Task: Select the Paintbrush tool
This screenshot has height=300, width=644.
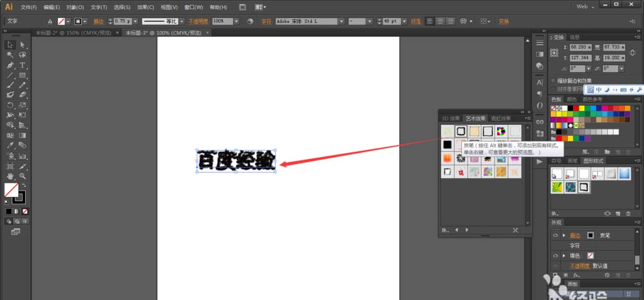Action: click(x=11, y=85)
